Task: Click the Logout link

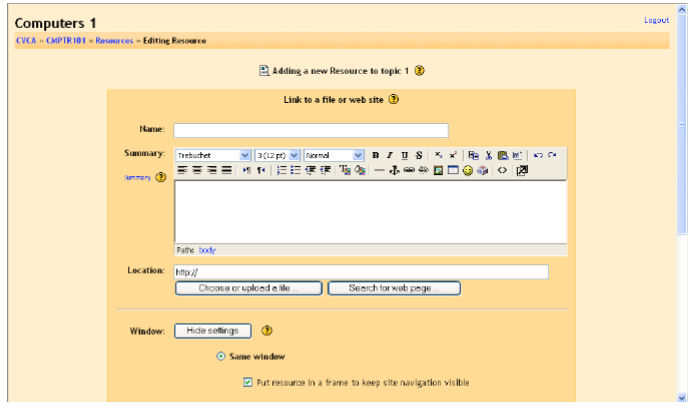Action: coord(656,20)
